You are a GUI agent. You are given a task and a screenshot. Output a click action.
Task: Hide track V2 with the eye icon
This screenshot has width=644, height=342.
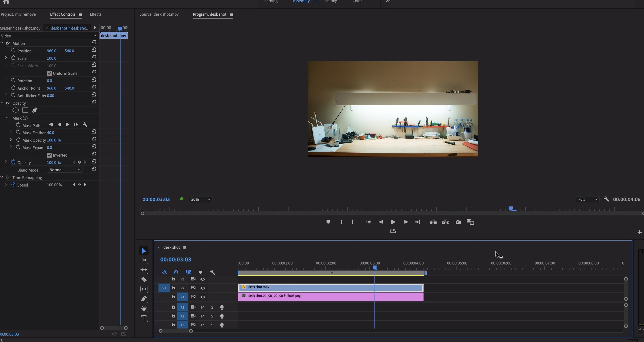pyautogui.click(x=202, y=288)
